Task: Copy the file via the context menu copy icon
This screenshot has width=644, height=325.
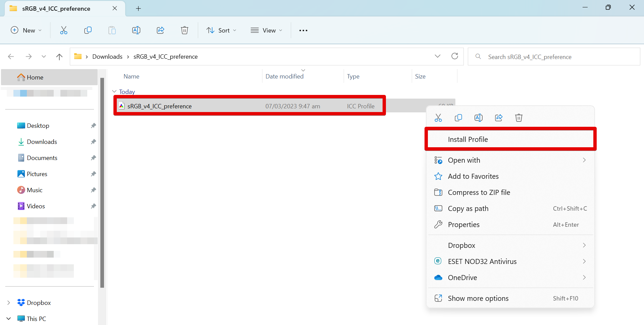Action: (458, 118)
